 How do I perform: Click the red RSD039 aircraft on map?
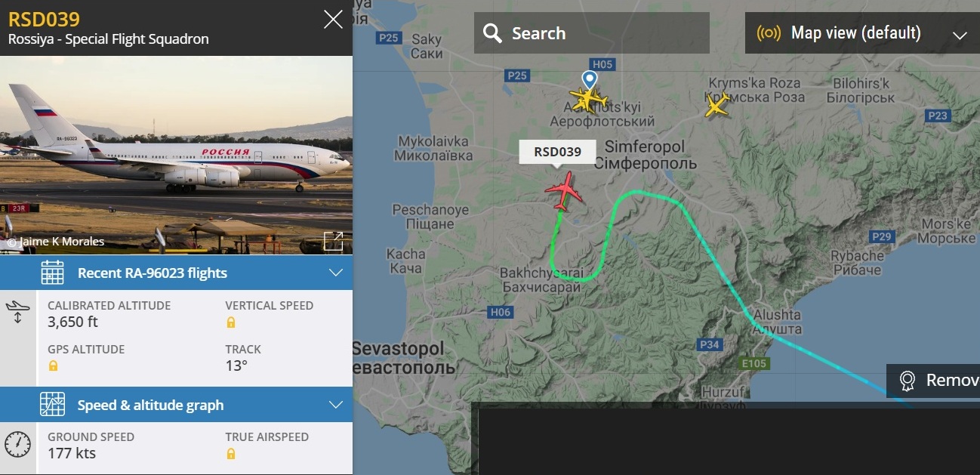pyautogui.click(x=564, y=191)
